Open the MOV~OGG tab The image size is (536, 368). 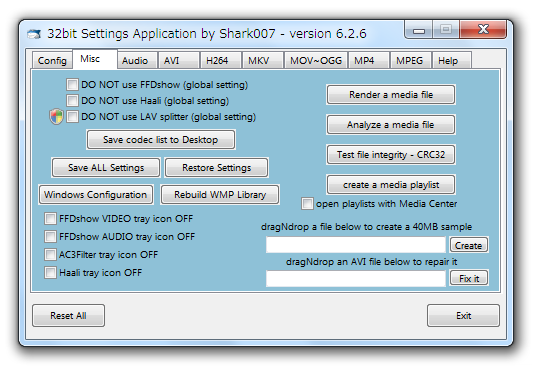tap(316, 60)
